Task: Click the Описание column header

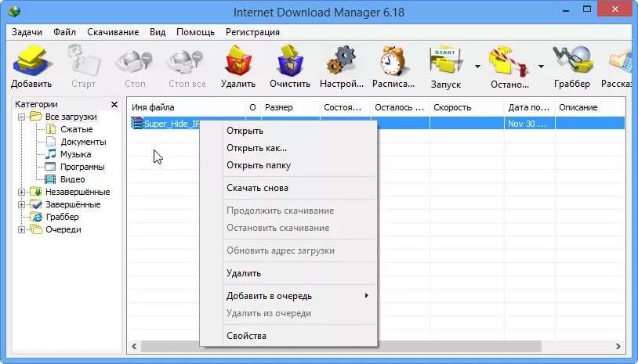Action: tap(590, 107)
